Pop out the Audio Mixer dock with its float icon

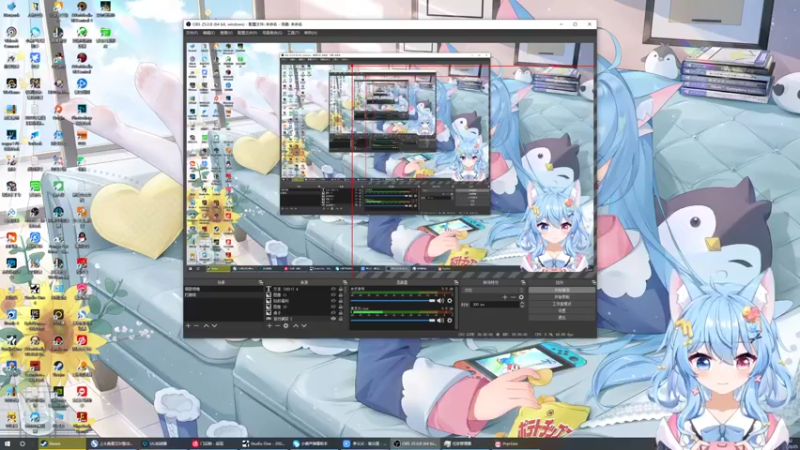click(456, 282)
